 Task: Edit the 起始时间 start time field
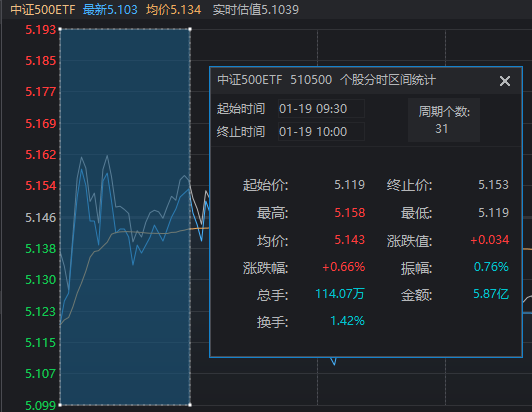point(321,109)
